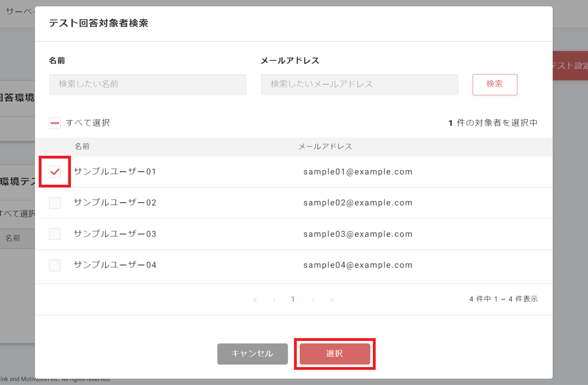Screen dimensions: 588x385
Task: Click sample04@example.com email cell
Action: tap(358, 265)
